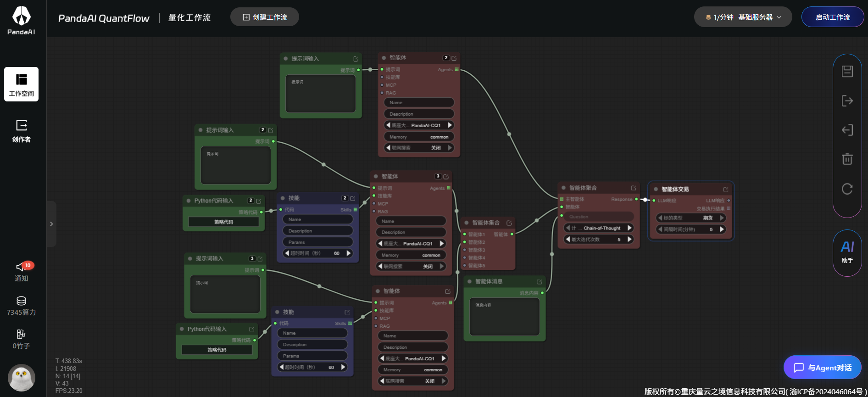The image size is (868, 397).
Task: Open PandaAI-CQ1 model selector on 智能体 node 2
Action: [419, 125]
